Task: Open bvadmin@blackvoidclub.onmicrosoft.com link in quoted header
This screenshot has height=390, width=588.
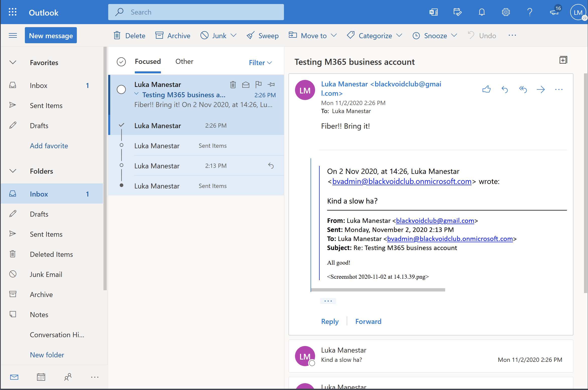Action: pyautogui.click(x=450, y=239)
